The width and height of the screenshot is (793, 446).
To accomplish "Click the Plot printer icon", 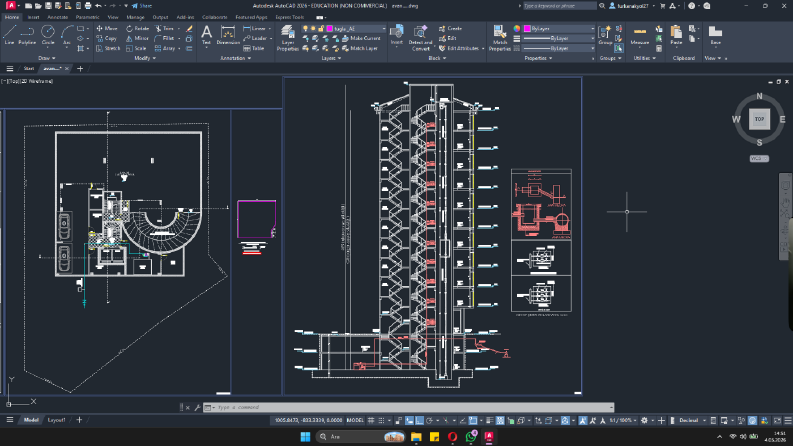I will (87, 6).
